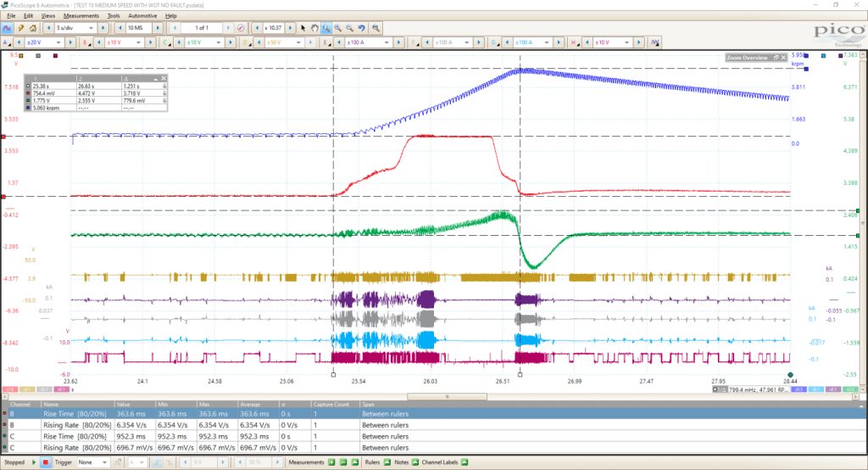868x470 pixels.
Task: Click the undo zoom icon
Action: pos(361,28)
